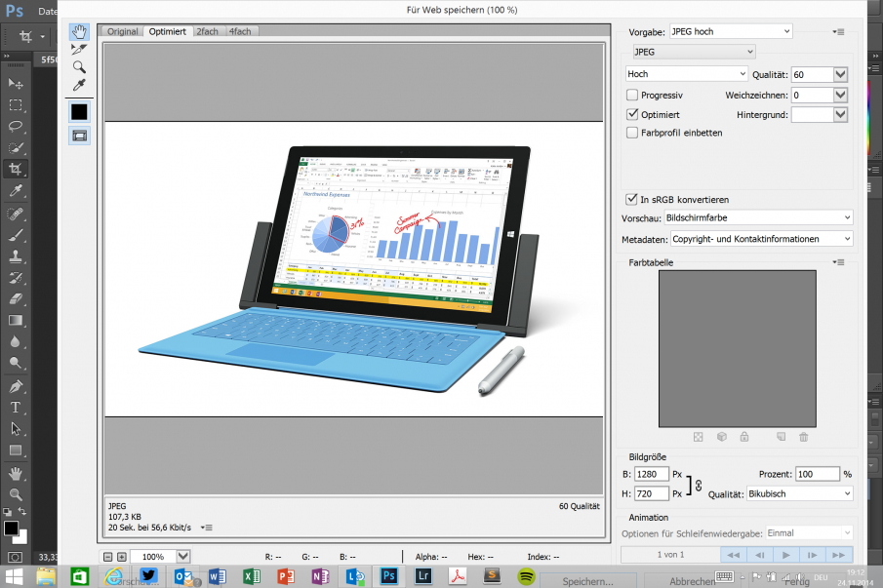Viewport: 883px width, 588px height.
Task: Click the foreground color swatch in toolbar
Action: tap(11, 528)
